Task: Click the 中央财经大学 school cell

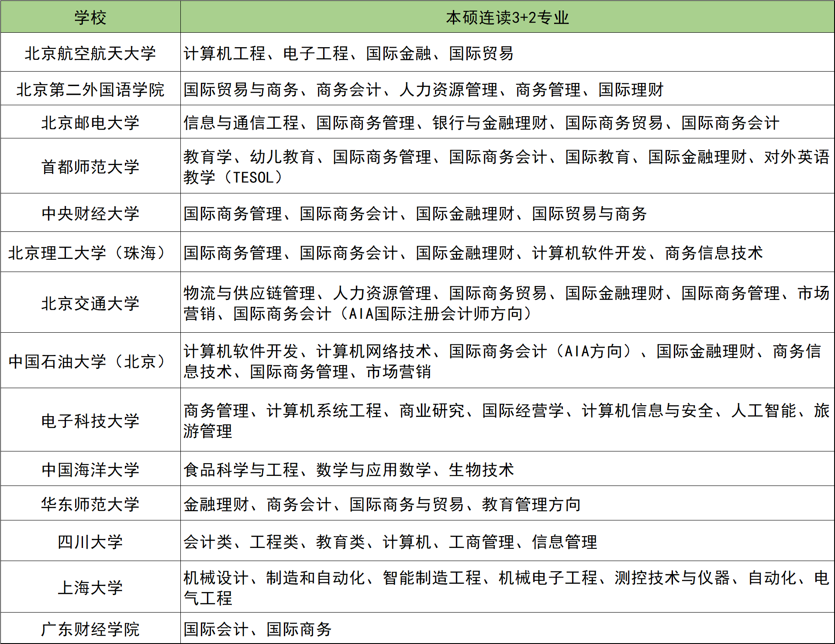Action: click(90, 214)
